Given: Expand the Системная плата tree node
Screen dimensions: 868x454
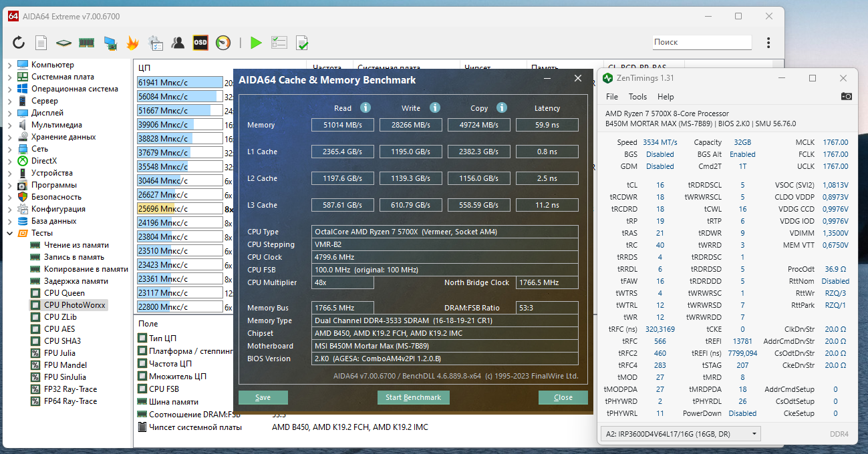Looking at the screenshot, I should (9, 77).
